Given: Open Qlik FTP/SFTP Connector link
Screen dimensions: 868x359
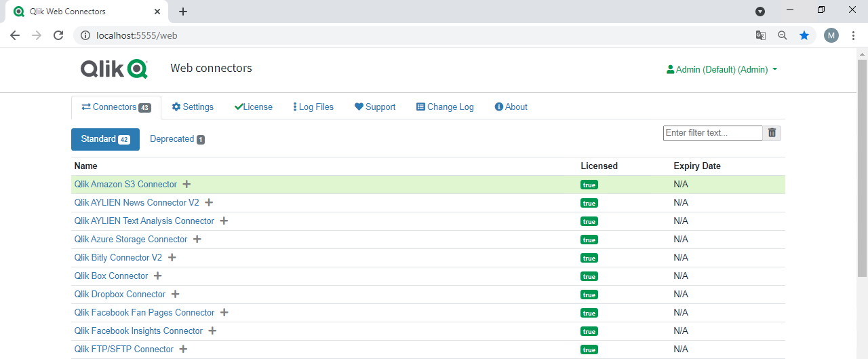Looking at the screenshot, I should tap(124, 349).
